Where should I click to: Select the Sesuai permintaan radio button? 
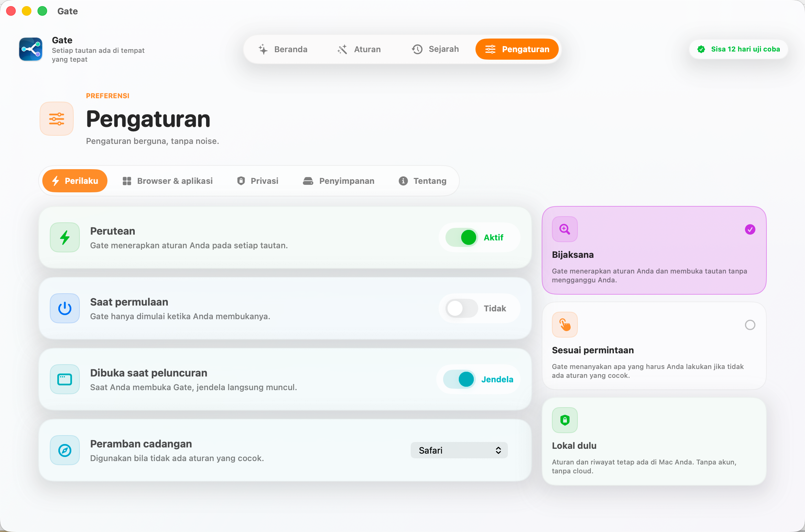[x=750, y=325]
